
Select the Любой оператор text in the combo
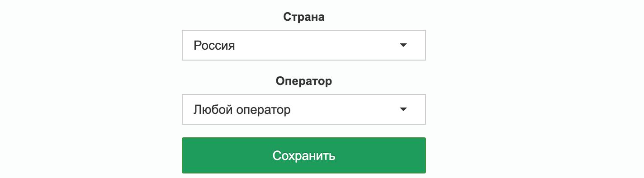(242, 110)
